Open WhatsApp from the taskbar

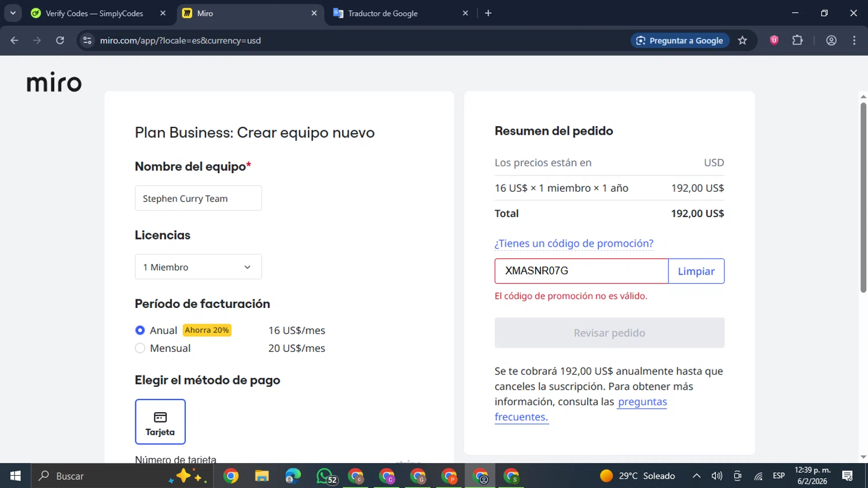(x=326, y=476)
